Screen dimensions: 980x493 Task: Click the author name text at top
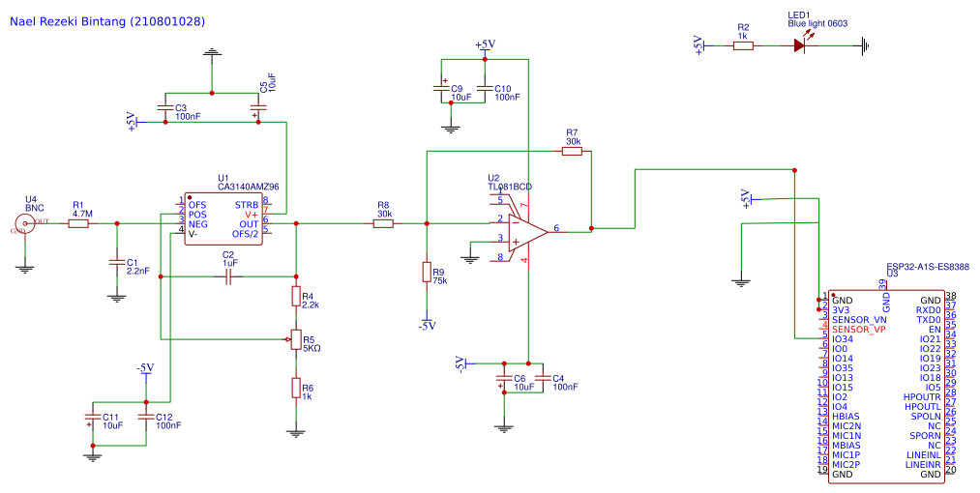coord(107,21)
